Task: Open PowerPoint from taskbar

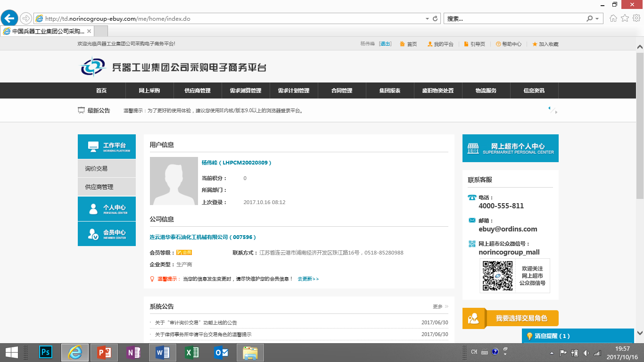Action: tap(104, 352)
